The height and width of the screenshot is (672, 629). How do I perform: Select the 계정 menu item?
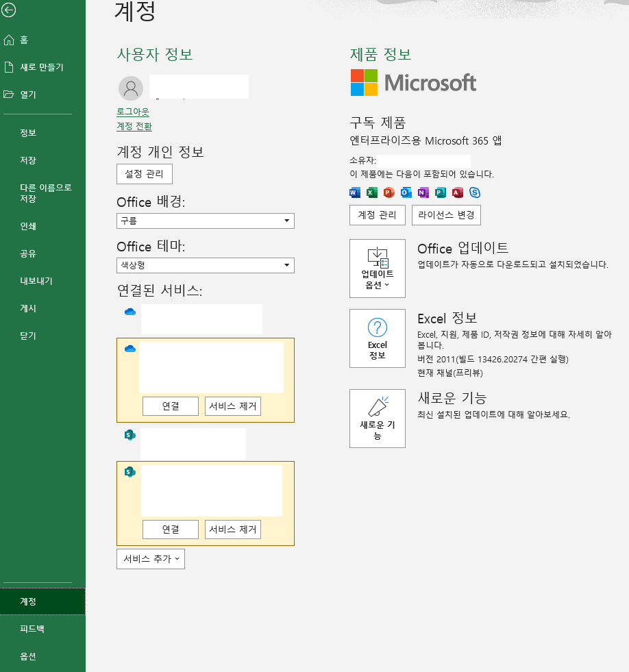43,601
